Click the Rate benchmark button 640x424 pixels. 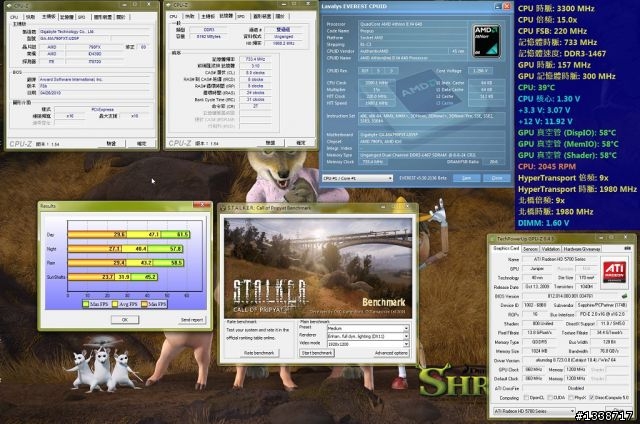tap(259, 353)
